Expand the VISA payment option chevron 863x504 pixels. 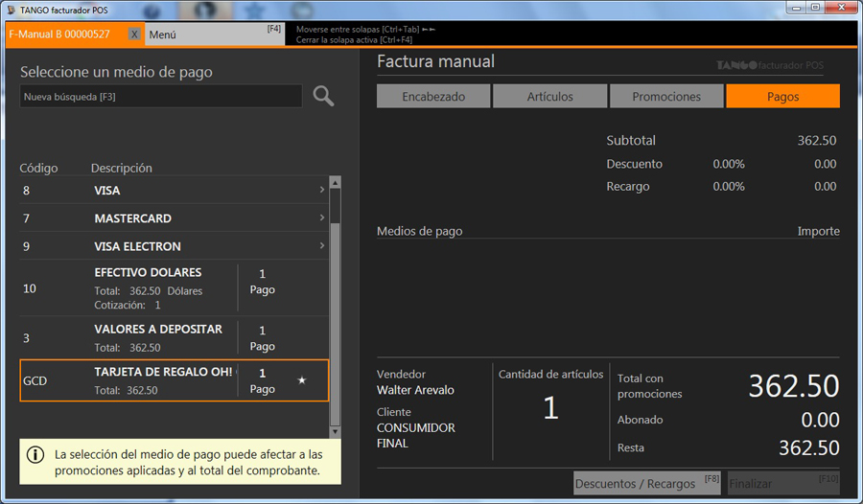pyautogui.click(x=322, y=190)
